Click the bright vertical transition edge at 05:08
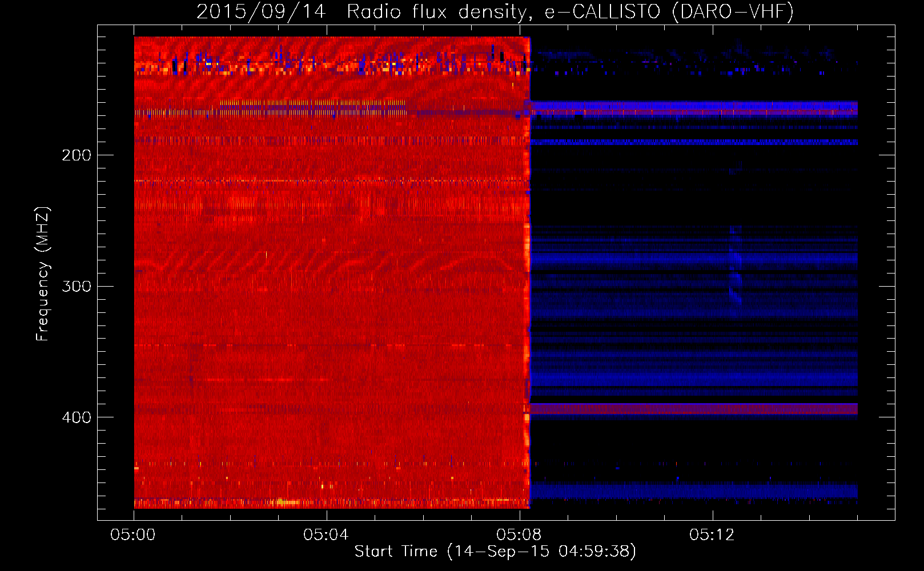This screenshot has height=571, width=924. click(x=527, y=272)
